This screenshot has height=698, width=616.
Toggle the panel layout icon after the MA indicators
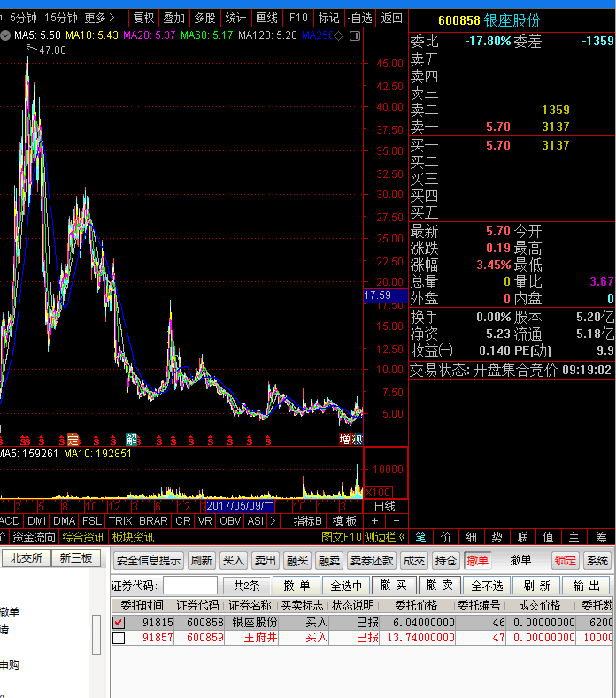pos(355,35)
